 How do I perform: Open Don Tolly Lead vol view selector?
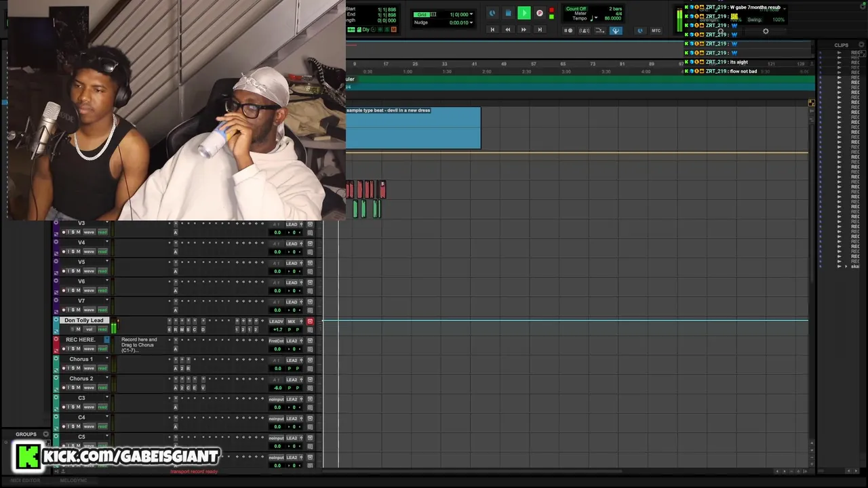click(x=89, y=329)
